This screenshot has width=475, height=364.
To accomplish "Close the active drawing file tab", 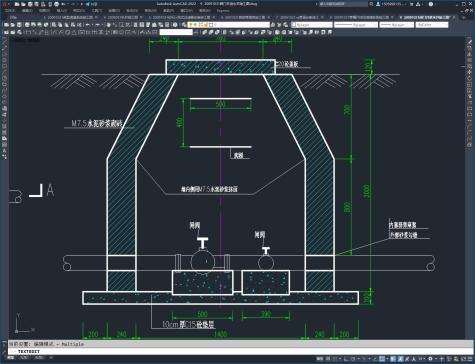I will (x=454, y=17).
